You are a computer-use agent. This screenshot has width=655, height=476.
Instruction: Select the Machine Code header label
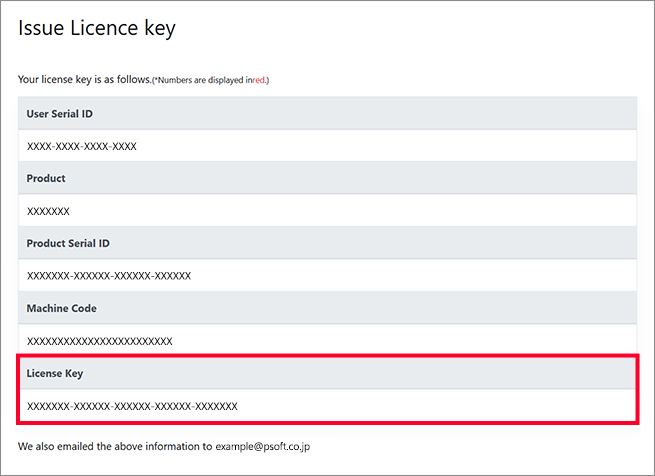pyautogui.click(x=61, y=308)
